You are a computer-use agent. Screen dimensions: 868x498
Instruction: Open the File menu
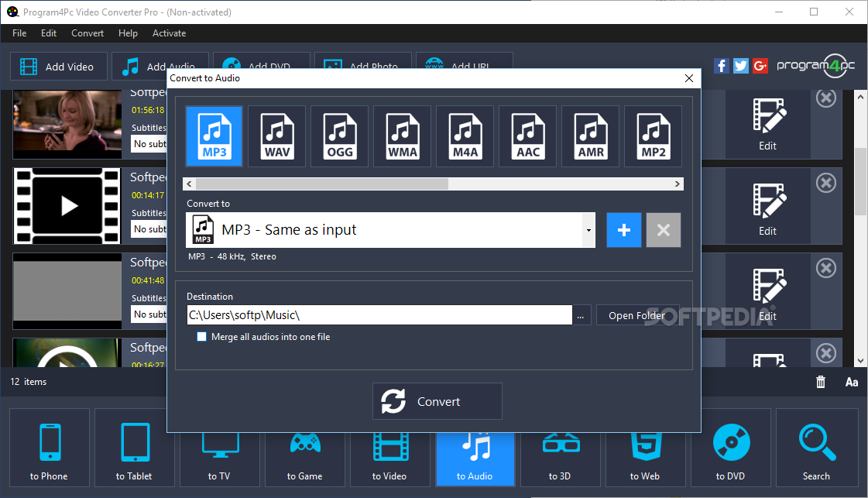click(x=19, y=33)
